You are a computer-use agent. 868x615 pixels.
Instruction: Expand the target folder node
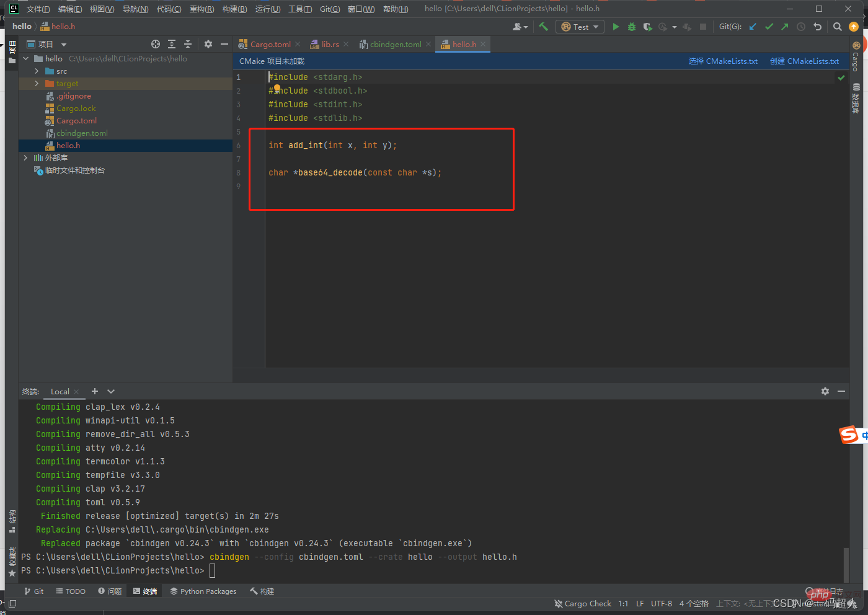pyautogui.click(x=37, y=84)
